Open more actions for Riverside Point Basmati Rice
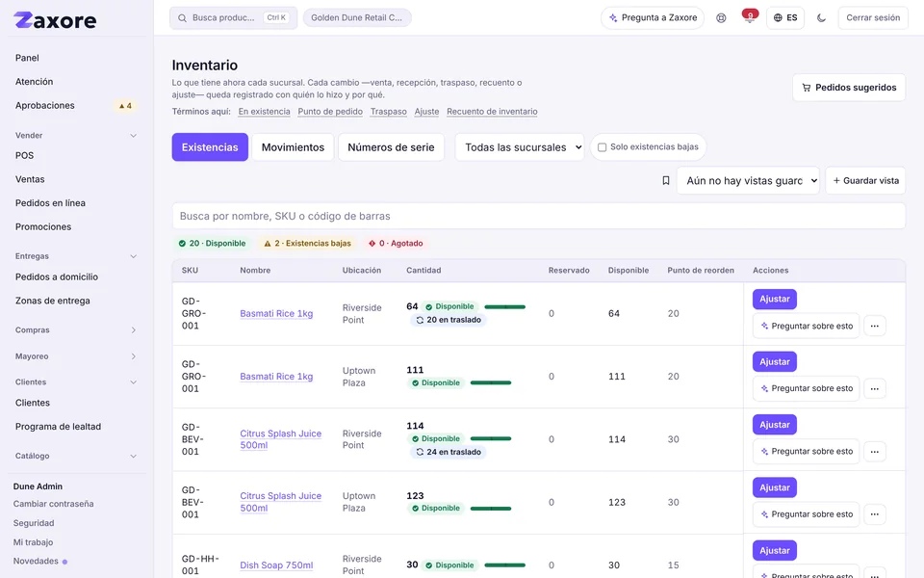This screenshot has height=578, width=924. [x=875, y=326]
